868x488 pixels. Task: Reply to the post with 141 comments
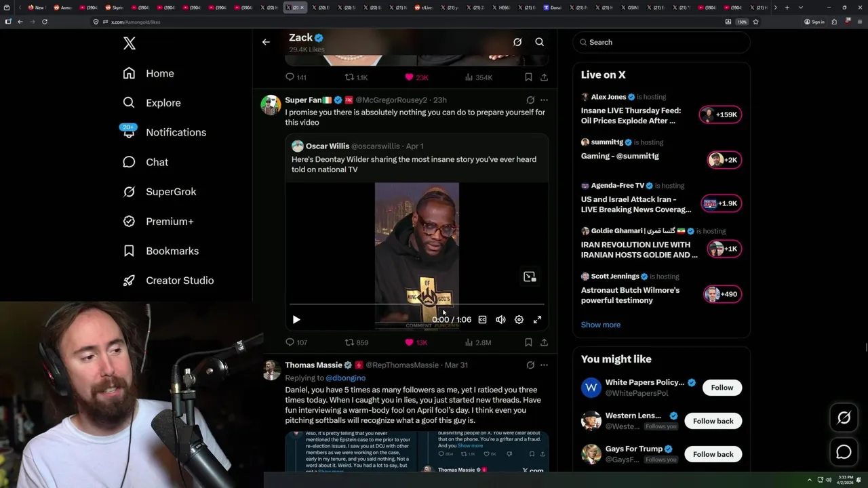coord(296,77)
